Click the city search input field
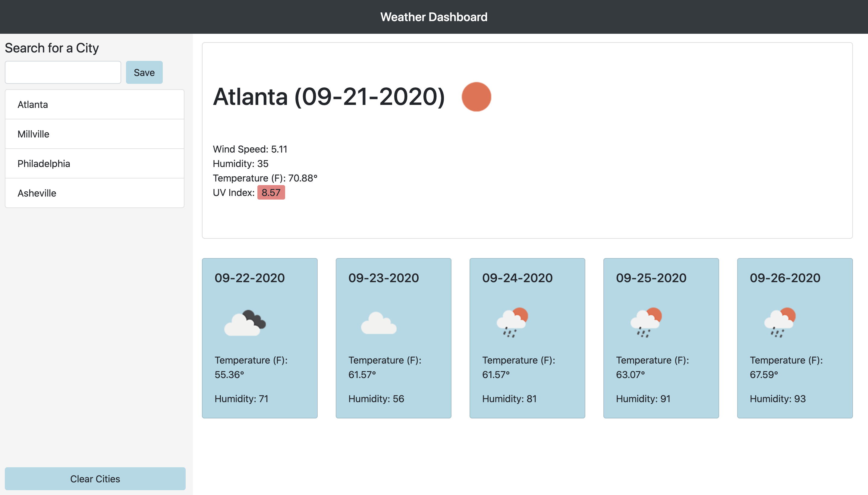The image size is (868, 495). point(63,72)
